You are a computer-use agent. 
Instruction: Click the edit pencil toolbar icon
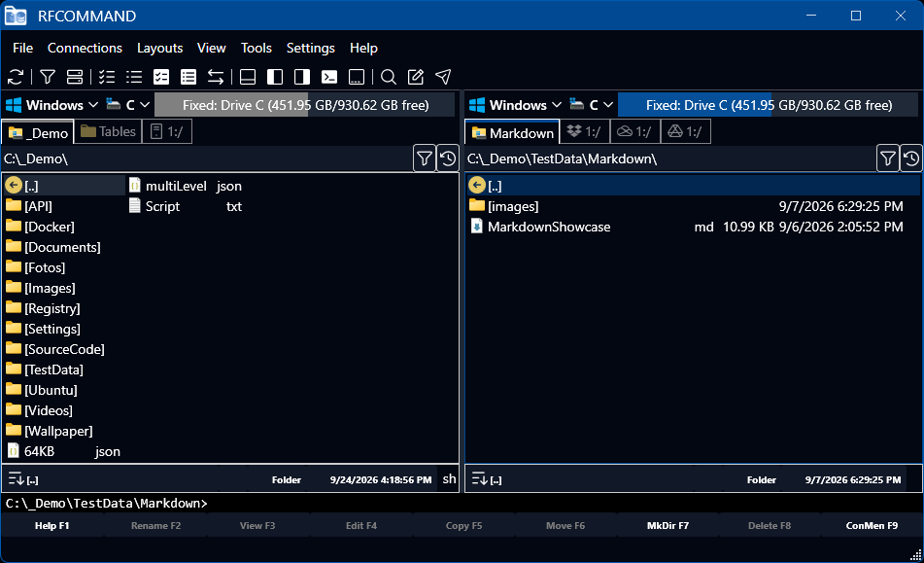pyautogui.click(x=416, y=77)
